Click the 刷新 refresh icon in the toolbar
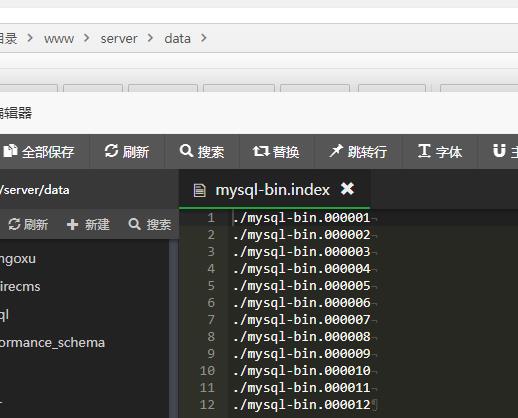518x418 pixels. point(111,151)
